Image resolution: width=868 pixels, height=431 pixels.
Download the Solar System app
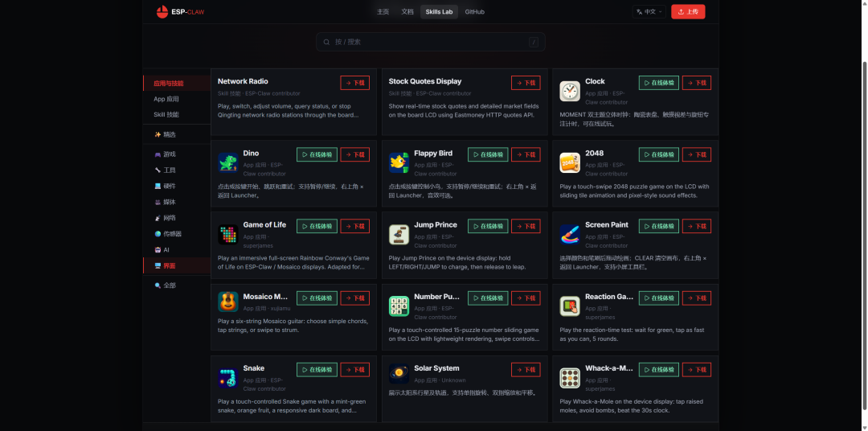click(x=526, y=370)
